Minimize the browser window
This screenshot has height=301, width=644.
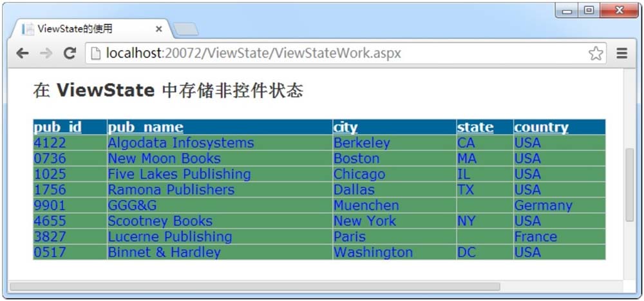point(567,10)
